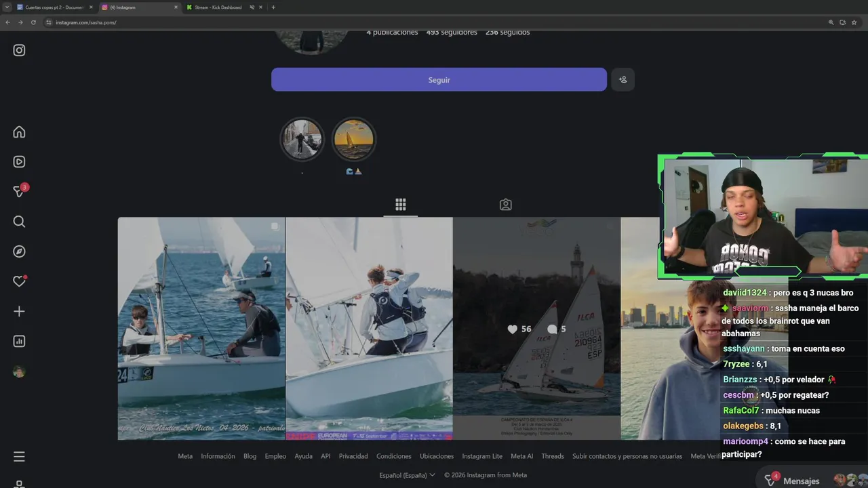Go back with browser back arrow
The image size is (868, 488).
pyautogui.click(x=7, y=22)
